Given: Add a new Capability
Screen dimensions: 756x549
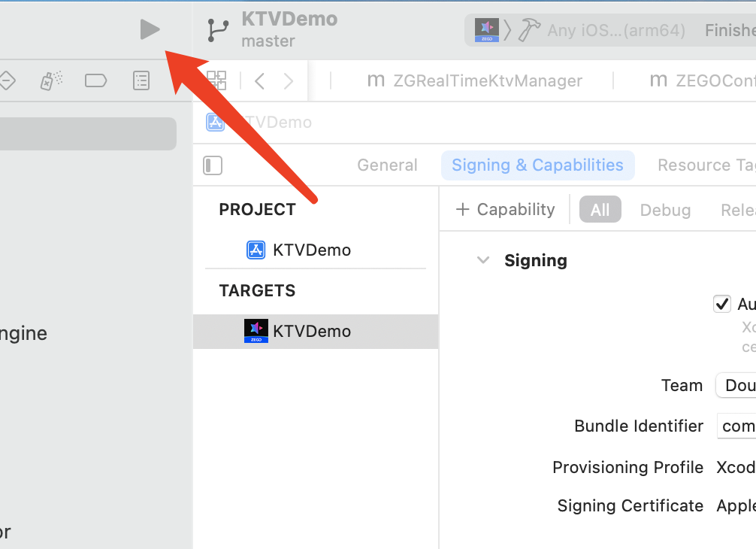Looking at the screenshot, I should coord(505,209).
